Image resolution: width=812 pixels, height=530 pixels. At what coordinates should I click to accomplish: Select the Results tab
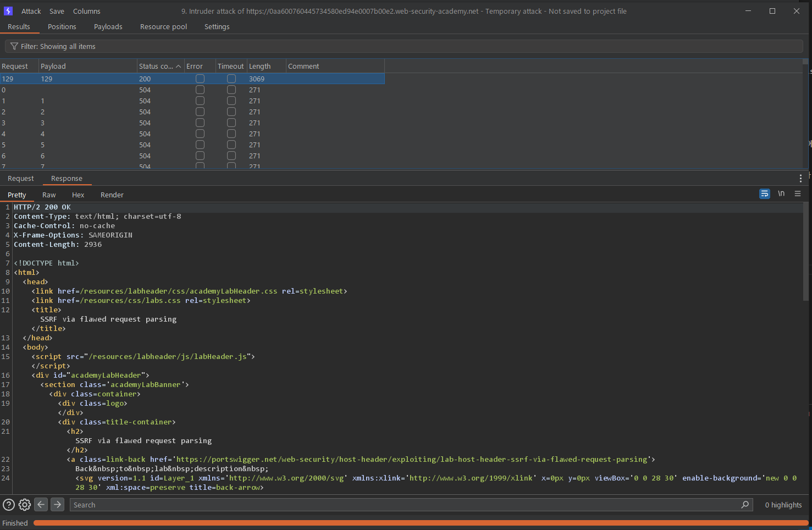tap(19, 26)
